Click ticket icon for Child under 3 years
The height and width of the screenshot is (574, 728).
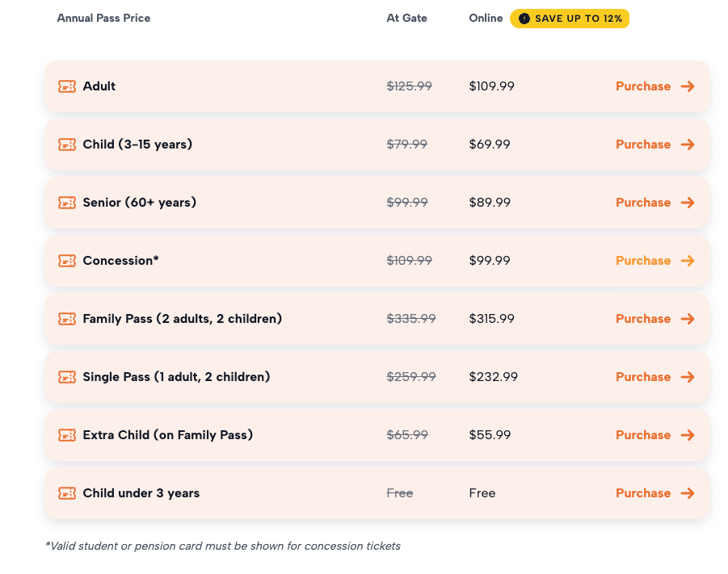point(67,493)
